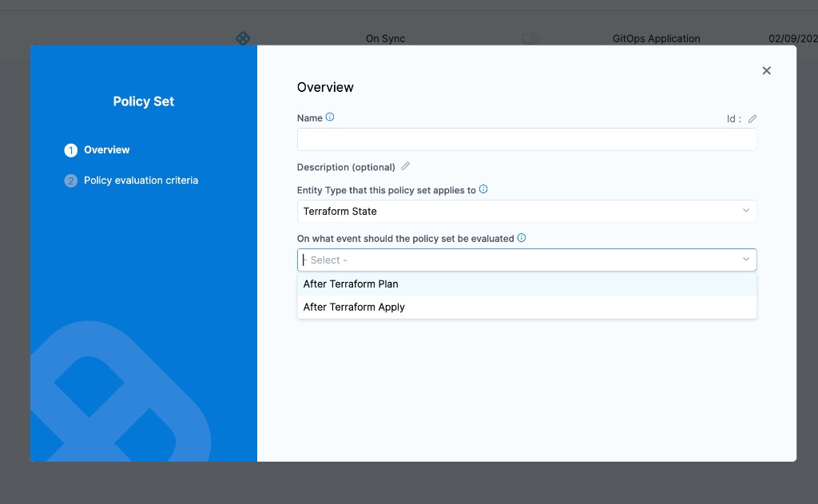Open the evaluation event info tooltip
Viewport: 818px width, 504px height.
[522, 237]
